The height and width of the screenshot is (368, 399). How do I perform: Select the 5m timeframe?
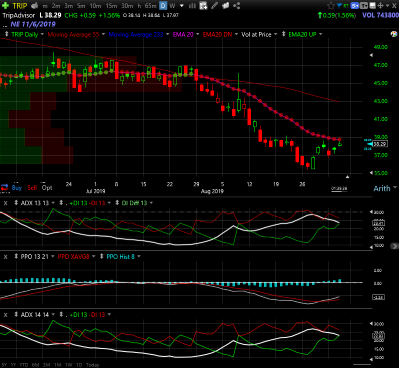pos(81,6)
